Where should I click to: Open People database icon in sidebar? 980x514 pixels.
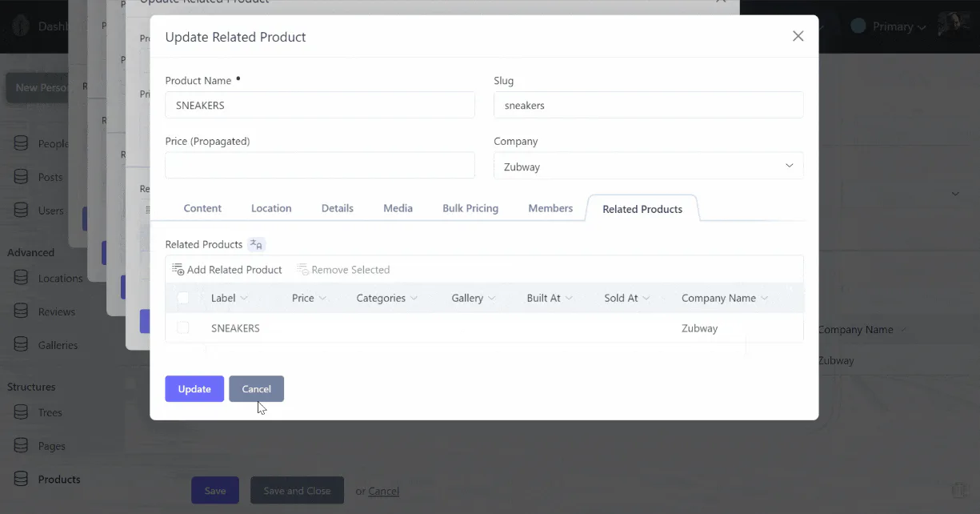pos(22,143)
